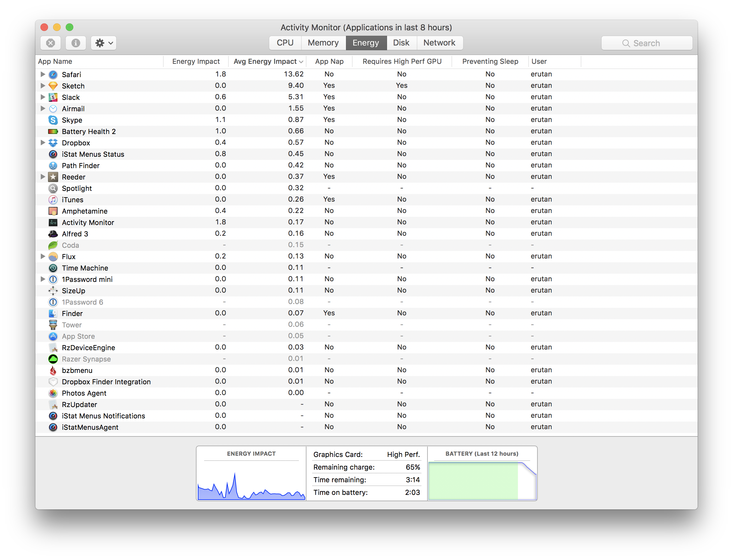Select the Razer Synapse green icon
Viewport: 733px width, 560px height.
click(53, 359)
